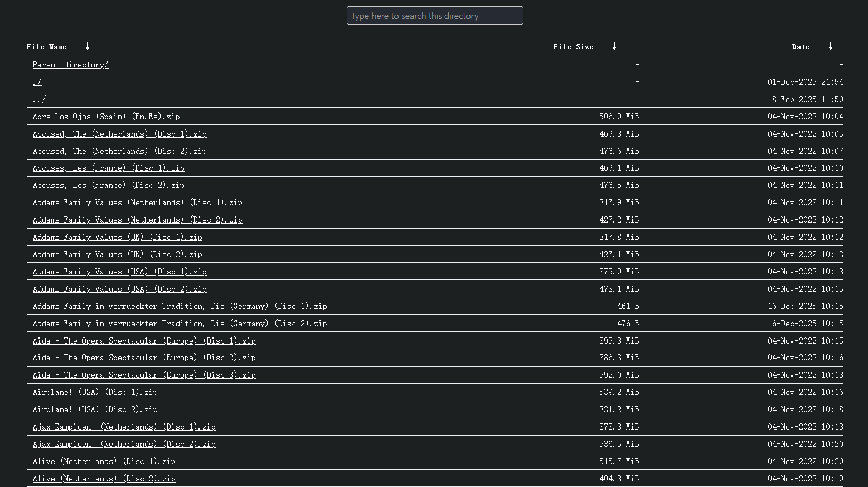Click the directory search input field
Image resolution: width=868 pixels, height=487 pixels.
click(x=435, y=16)
